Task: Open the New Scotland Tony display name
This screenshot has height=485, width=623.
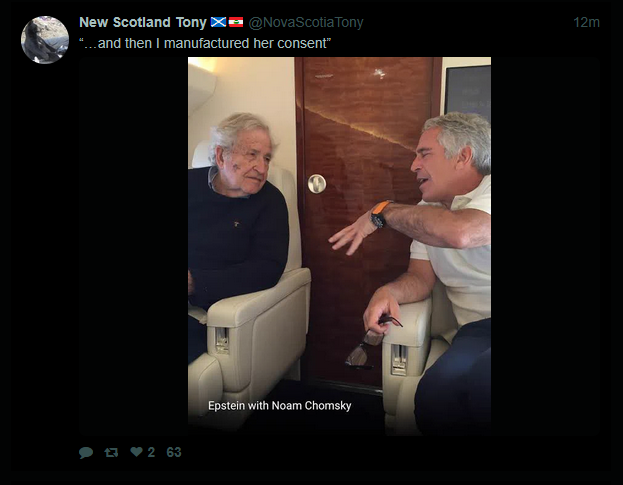Action: tap(143, 22)
